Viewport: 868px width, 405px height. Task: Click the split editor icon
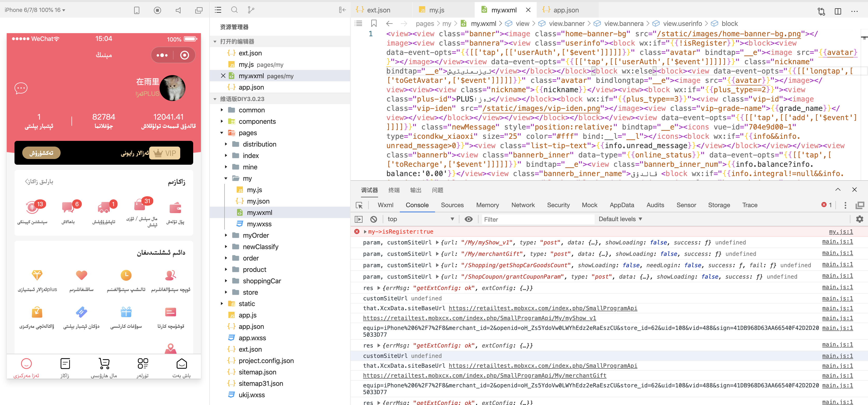pyautogui.click(x=838, y=11)
